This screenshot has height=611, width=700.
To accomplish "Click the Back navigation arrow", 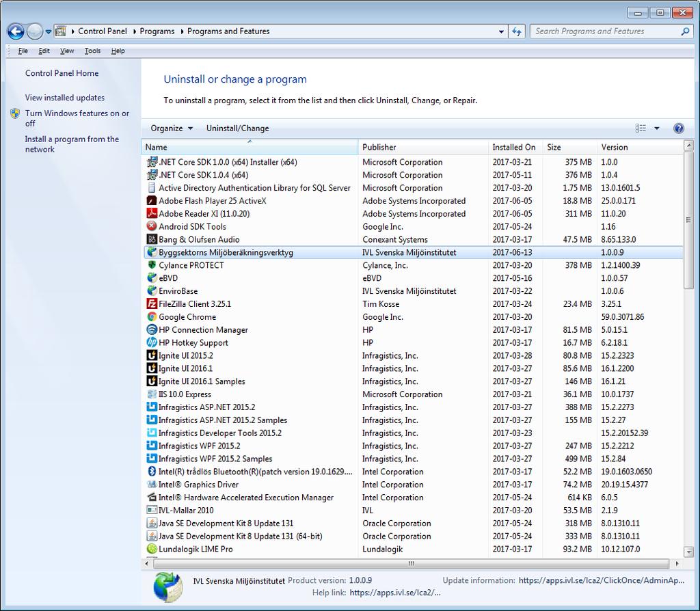I will [16, 31].
